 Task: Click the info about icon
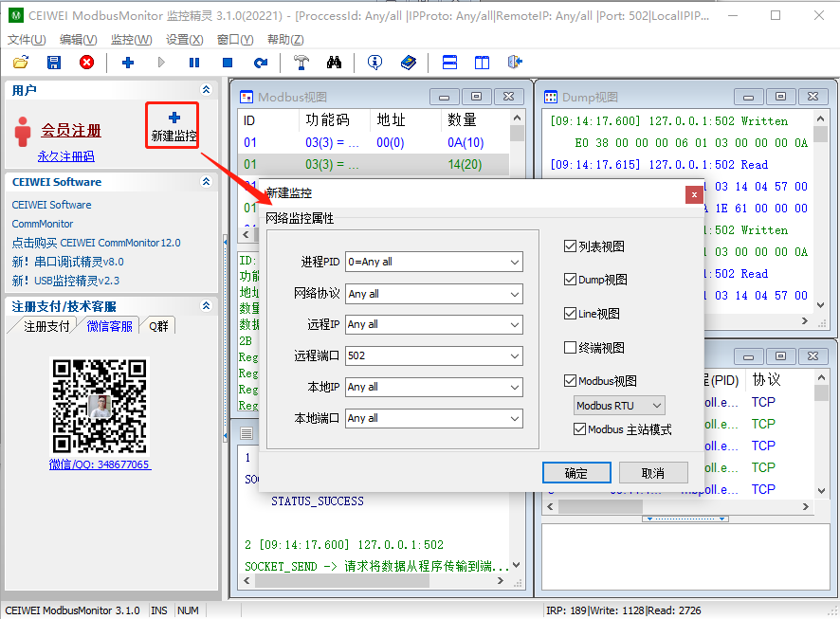[x=375, y=63]
